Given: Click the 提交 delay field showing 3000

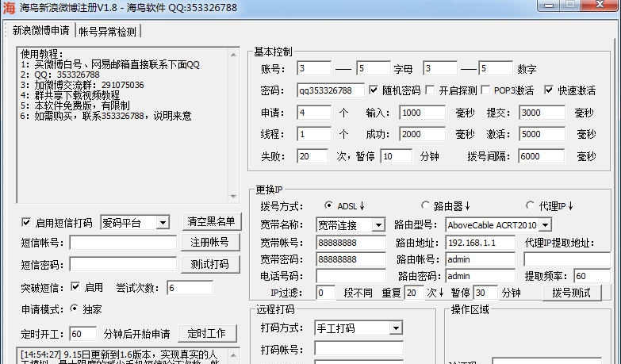Looking at the screenshot, I should pyautogui.click(x=542, y=113).
